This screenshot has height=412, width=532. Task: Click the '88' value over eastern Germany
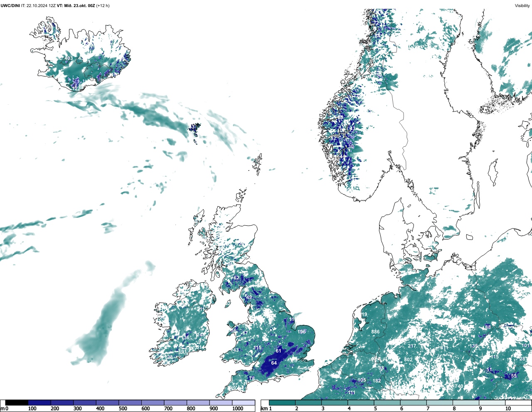[488, 327]
